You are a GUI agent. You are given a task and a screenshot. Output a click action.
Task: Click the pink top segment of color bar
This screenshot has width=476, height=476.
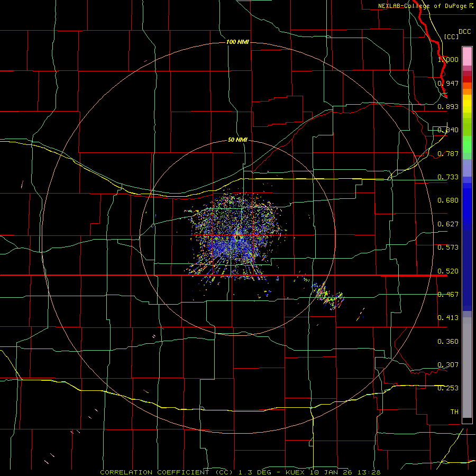point(467,57)
